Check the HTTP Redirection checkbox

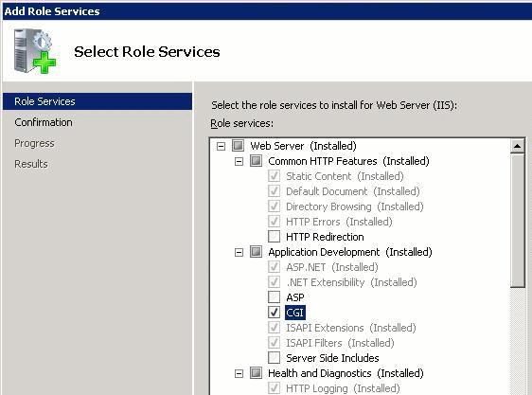[274, 237]
